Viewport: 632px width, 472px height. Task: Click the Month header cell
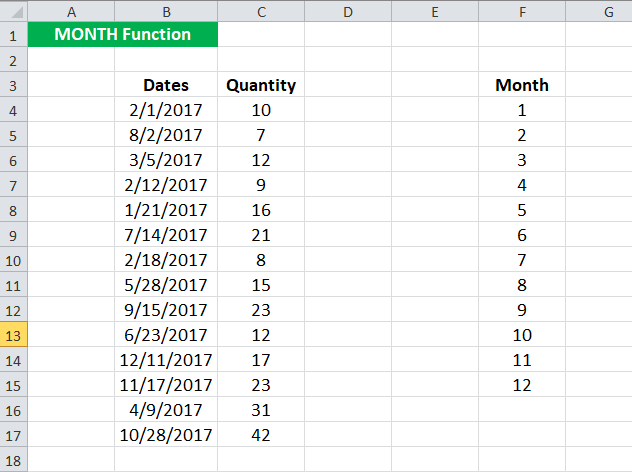coord(522,85)
